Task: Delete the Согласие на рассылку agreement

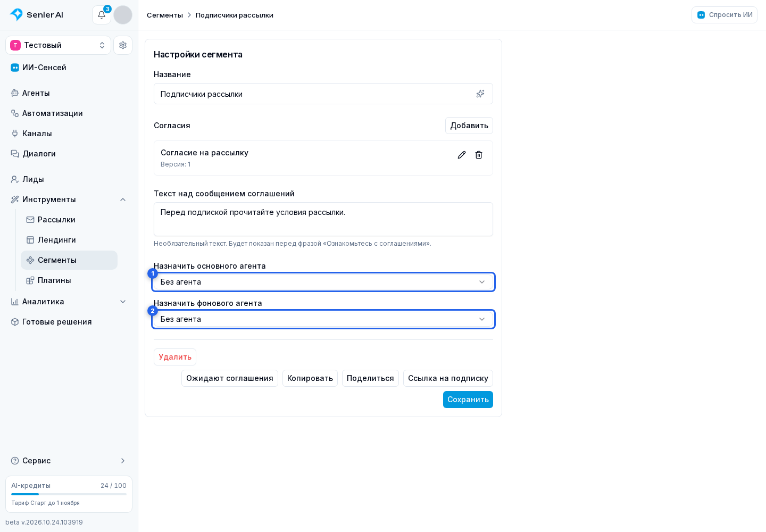Action: [479, 155]
